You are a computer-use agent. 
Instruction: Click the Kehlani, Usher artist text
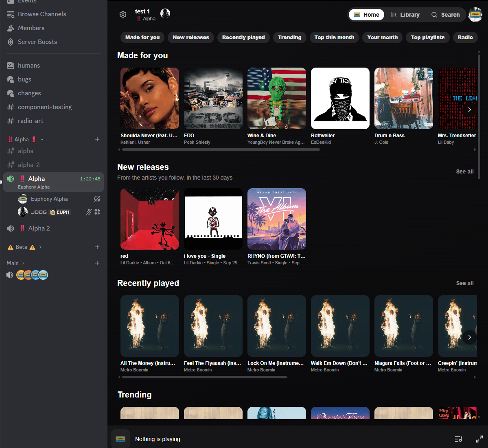(x=135, y=142)
